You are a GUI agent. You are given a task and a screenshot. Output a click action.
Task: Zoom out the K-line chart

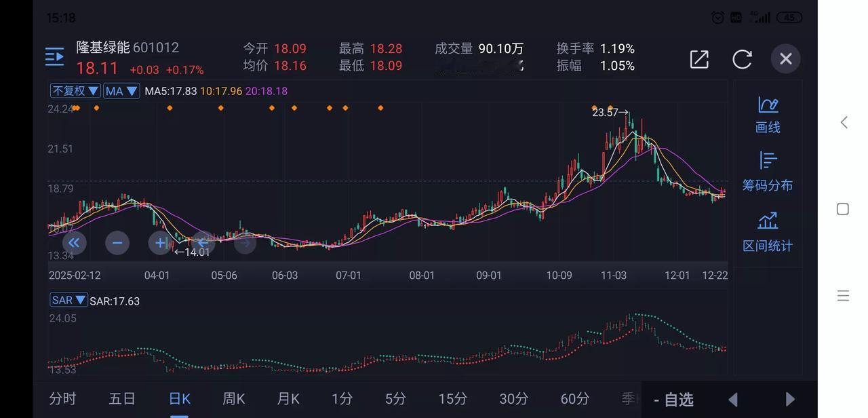117,242
